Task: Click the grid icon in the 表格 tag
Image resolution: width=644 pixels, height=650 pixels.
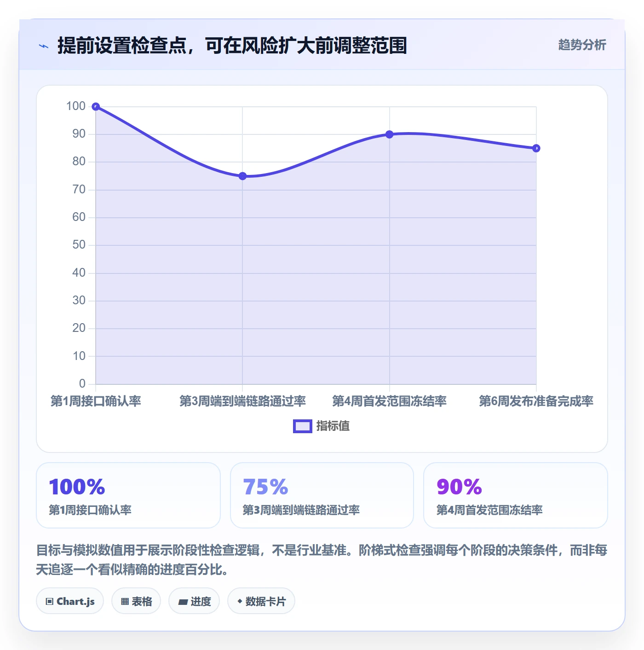Action: click(125, 601)
